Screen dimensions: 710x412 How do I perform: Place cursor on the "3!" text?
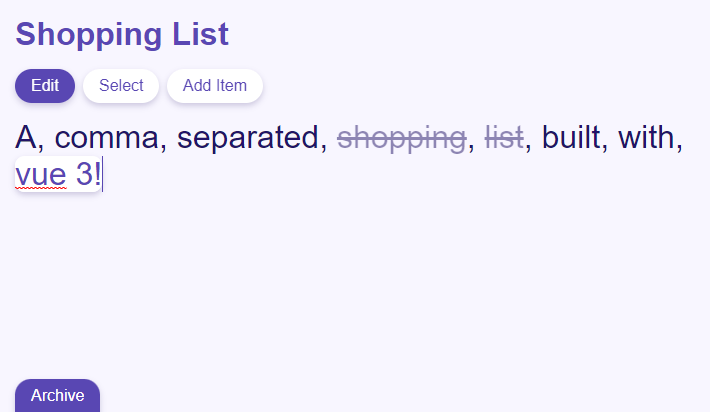click(x=88, y=174)
